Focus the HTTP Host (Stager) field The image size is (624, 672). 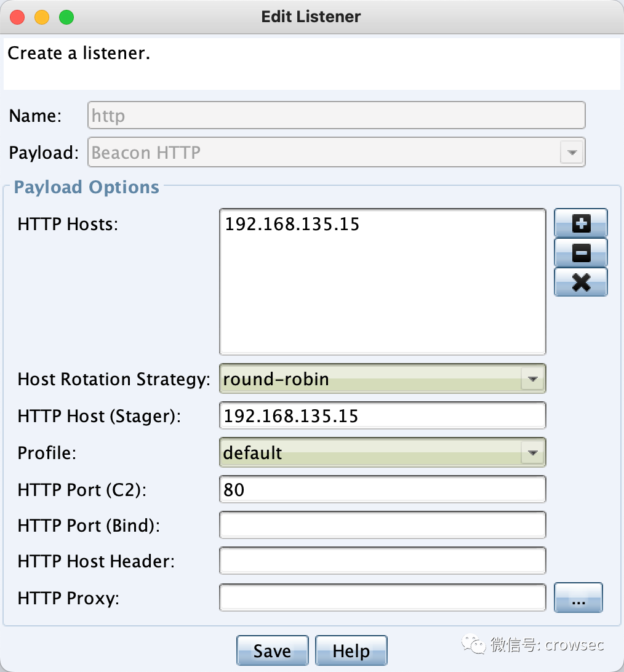[382, 416]
